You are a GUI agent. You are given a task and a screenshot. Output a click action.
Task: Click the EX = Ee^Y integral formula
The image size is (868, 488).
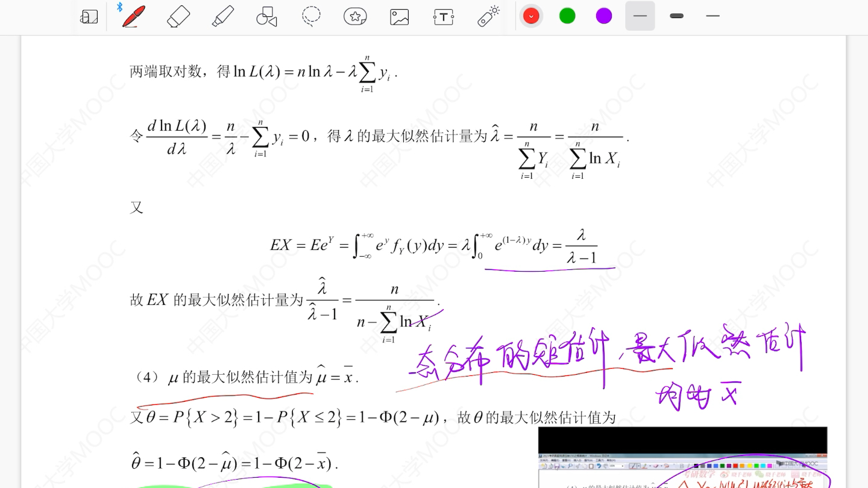pyautogui.click(x=433, y=245)
